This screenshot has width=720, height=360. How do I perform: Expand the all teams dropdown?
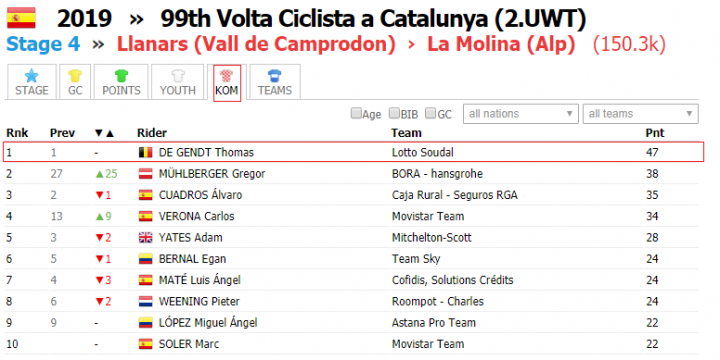click(641, 113)
